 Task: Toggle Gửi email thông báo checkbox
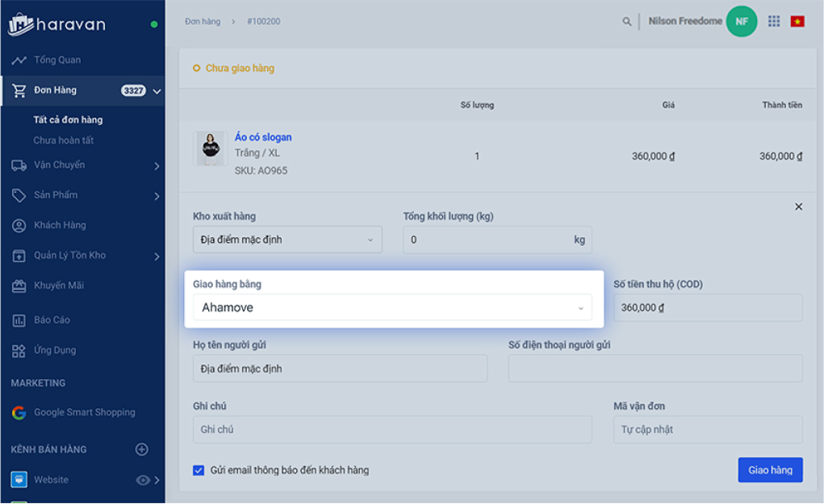coord(199,470)
